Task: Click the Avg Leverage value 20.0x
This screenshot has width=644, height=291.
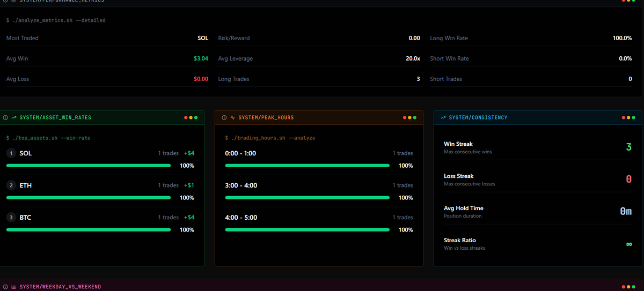Action: 413,58
